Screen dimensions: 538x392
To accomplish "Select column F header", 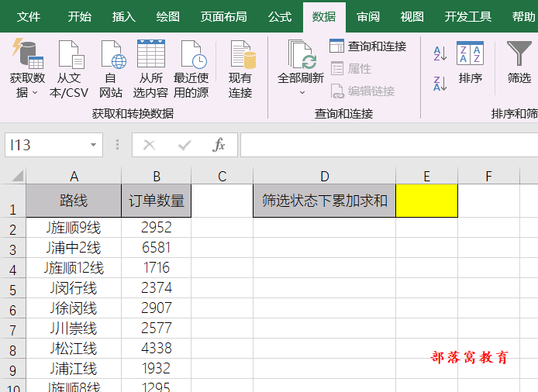I will point(488,177).
